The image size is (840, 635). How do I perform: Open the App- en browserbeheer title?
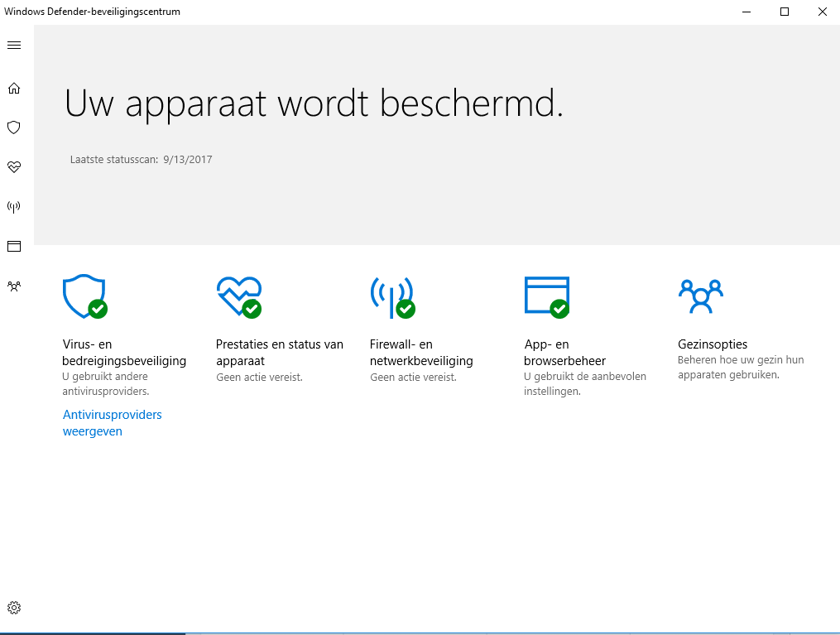[564, 352]
